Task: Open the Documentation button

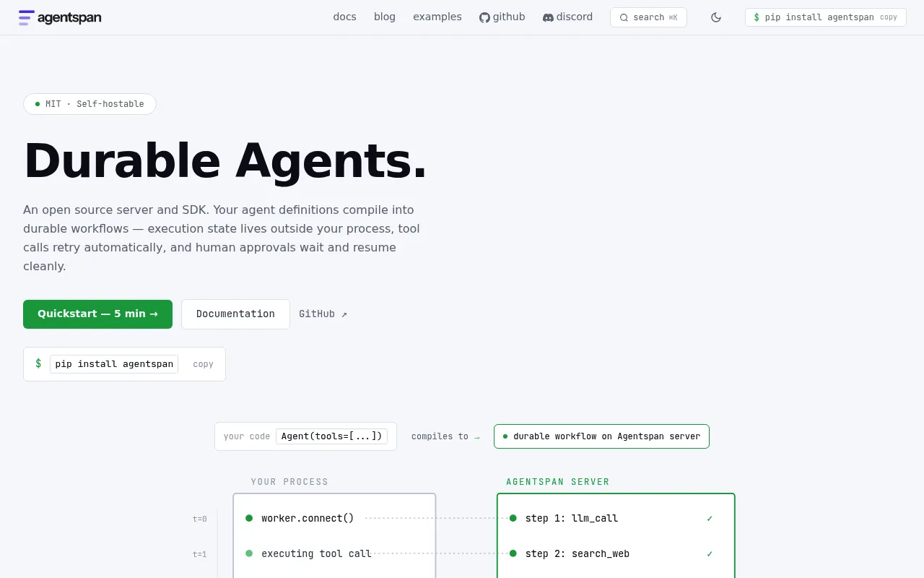Action: (x=235, y=314)
